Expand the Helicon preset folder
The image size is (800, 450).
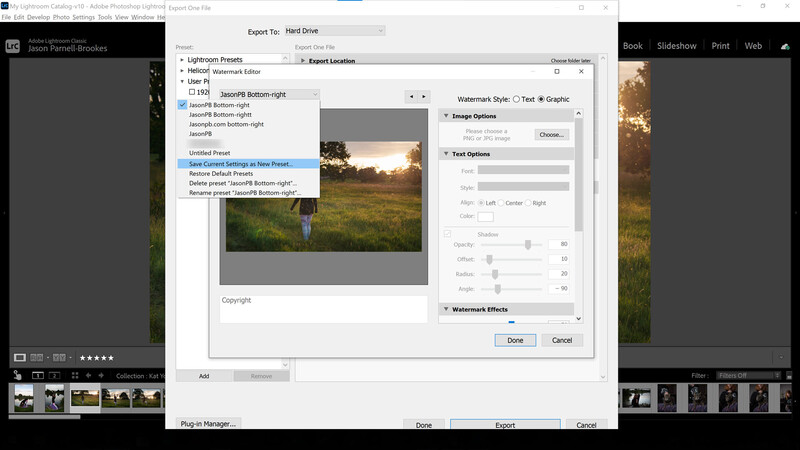click(182, 70)
